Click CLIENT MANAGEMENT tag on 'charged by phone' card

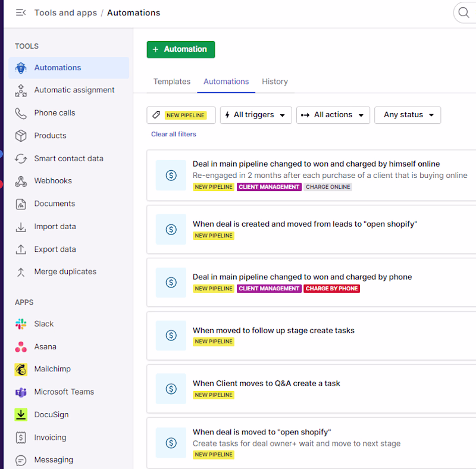click(x=269, y=289)
